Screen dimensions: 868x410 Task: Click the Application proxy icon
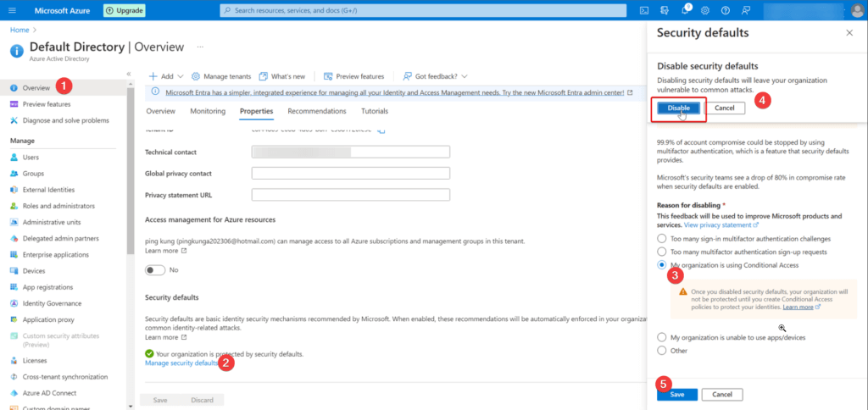coord(14,320)
